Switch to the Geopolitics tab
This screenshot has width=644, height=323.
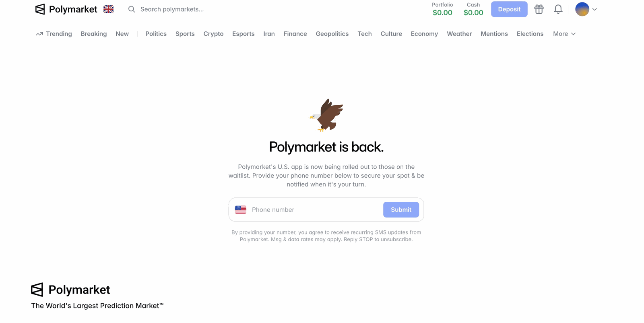332,34
